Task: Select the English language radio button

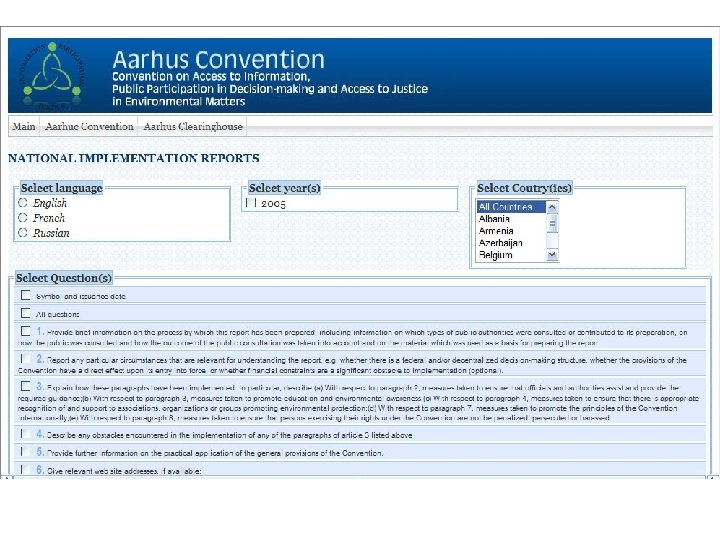Action: pos(22,202)
